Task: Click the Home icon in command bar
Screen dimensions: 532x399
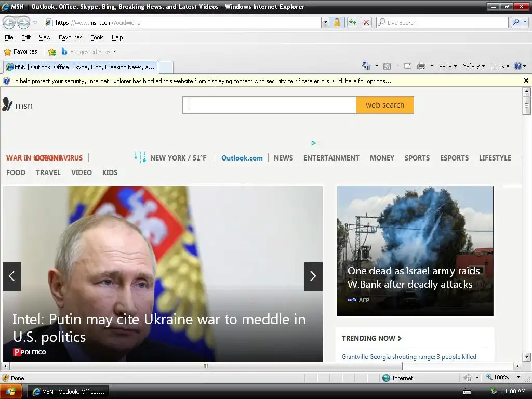Action: pos(366,66)
